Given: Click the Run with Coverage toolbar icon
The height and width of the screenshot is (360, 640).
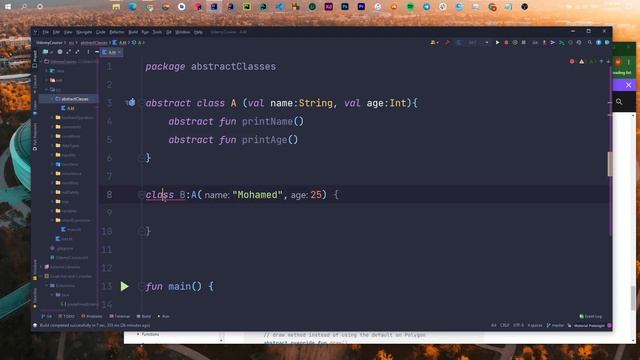Looking at the screenshot, I should coord(515,42).
